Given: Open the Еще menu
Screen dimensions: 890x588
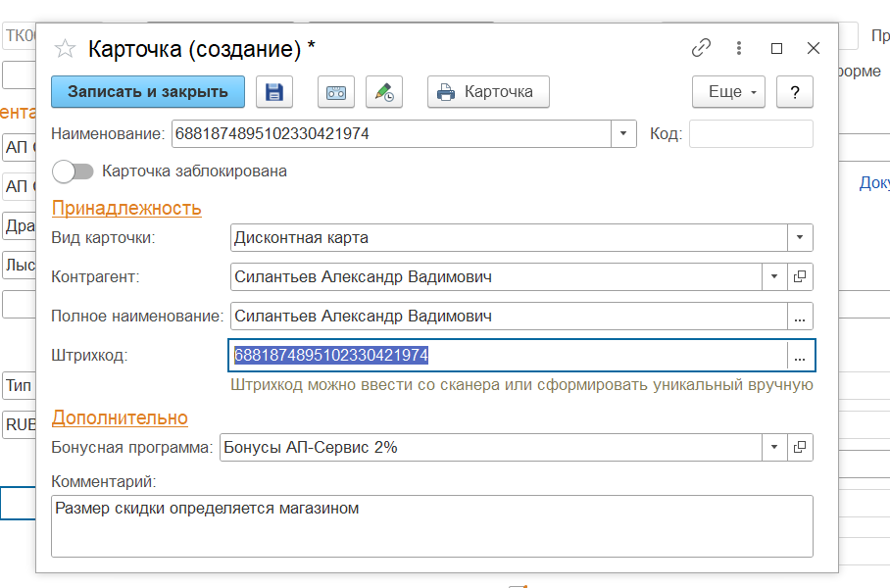Looking at the screenshot, I should pos(729,92).
